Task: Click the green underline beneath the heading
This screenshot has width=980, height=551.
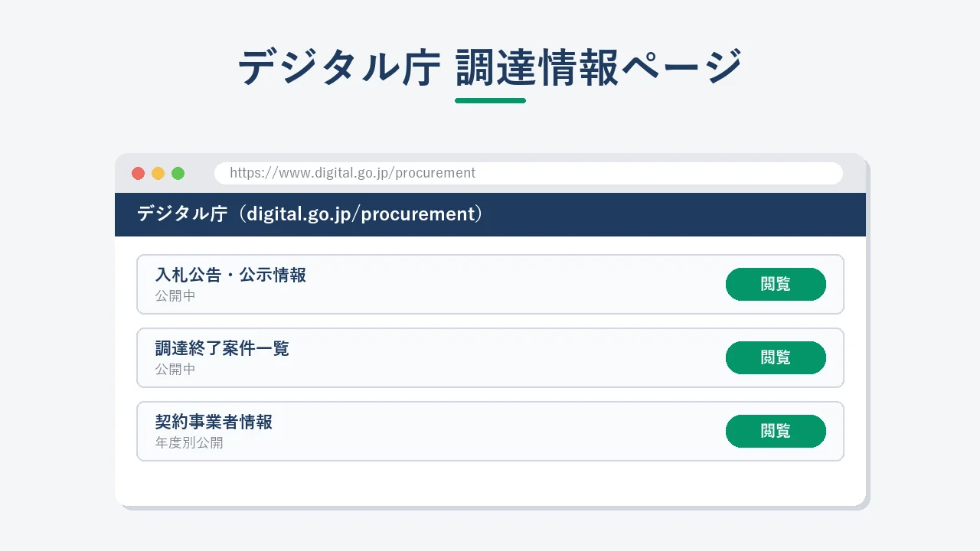Action: click(x=490, y=100)
